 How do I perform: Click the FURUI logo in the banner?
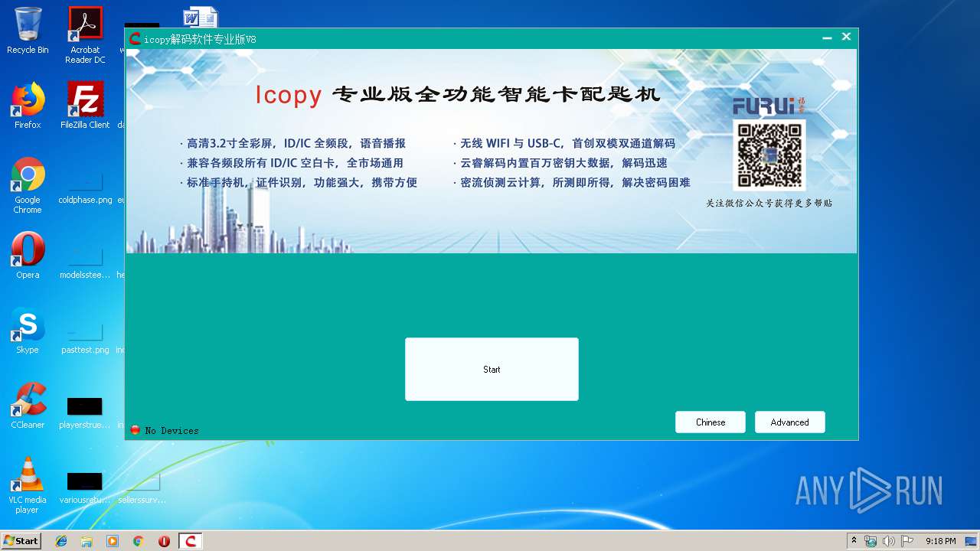point(769,106)
